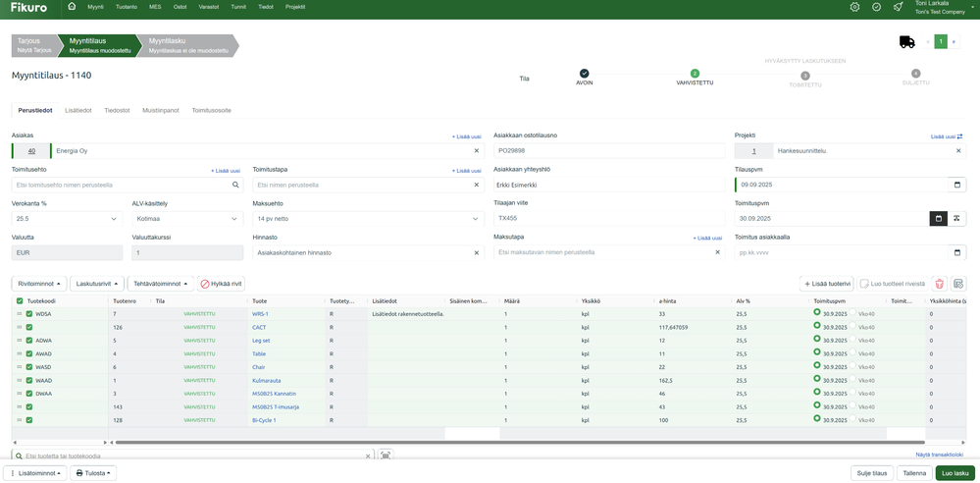The height and width of the screenshot is (483, 980).
Task: Switch to the Tiedostot tab
Action: click(x=117, y=110)
